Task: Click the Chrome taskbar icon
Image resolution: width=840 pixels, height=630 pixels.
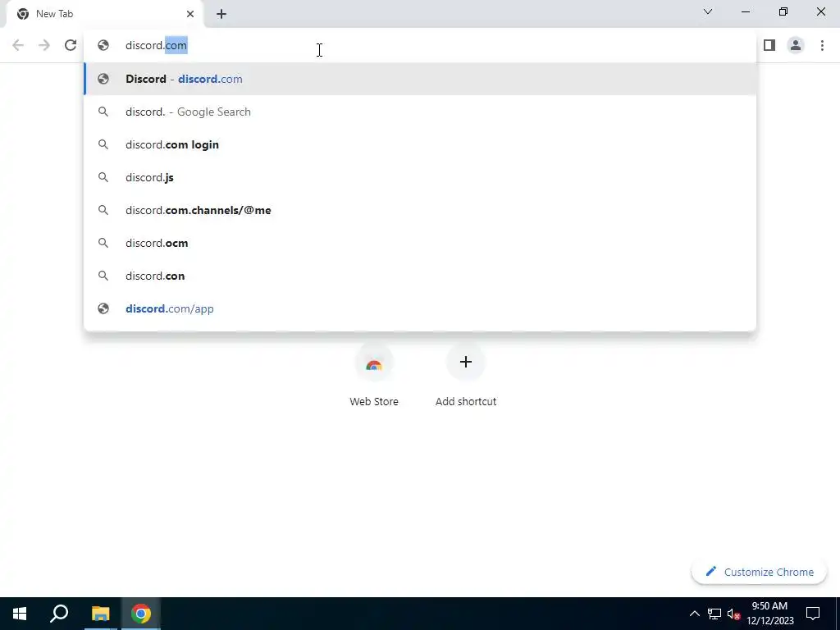Action: 141,614
